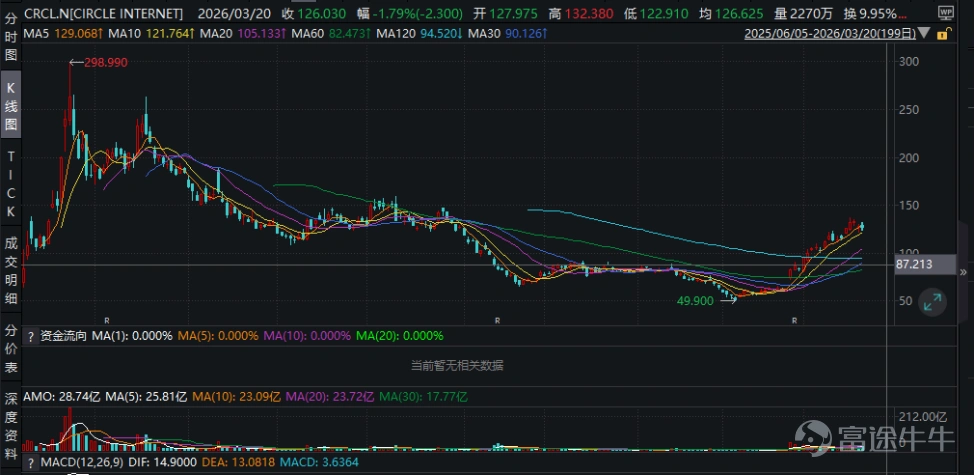Screen dimensions: 975x475
Task: Click the 49.900 lowest price label
Action: [695, 300]
